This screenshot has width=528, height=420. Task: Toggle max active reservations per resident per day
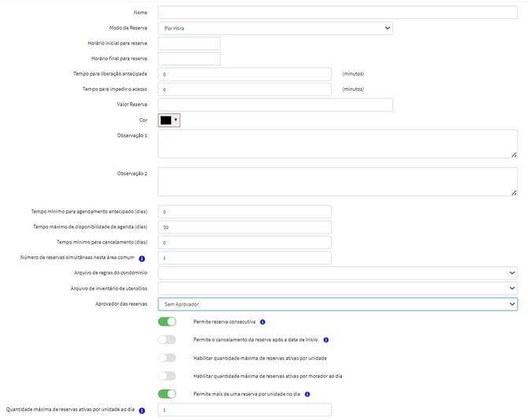pyautogui.click(x=167, y=376)
